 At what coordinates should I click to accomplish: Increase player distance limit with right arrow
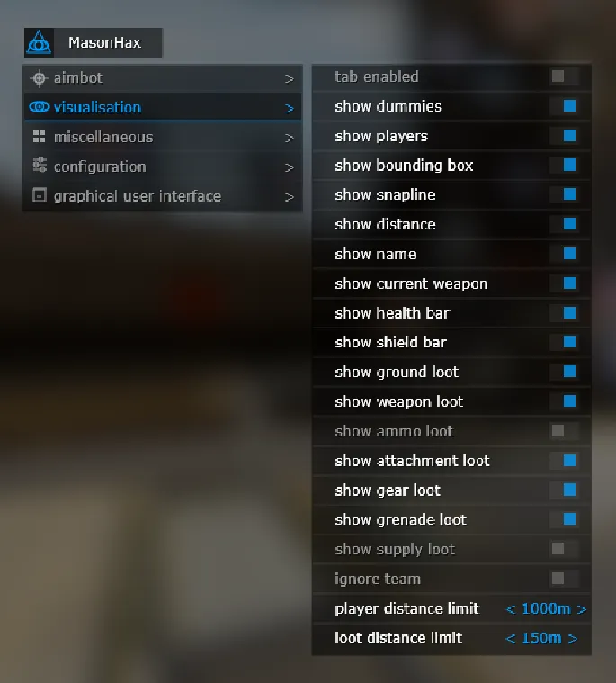click(x=582, y=609)
